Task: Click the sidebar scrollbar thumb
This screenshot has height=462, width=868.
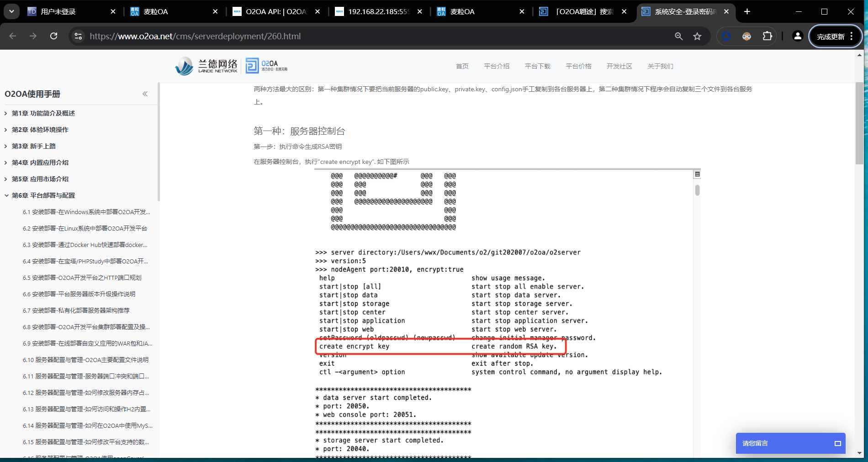Action: [159, 142]
